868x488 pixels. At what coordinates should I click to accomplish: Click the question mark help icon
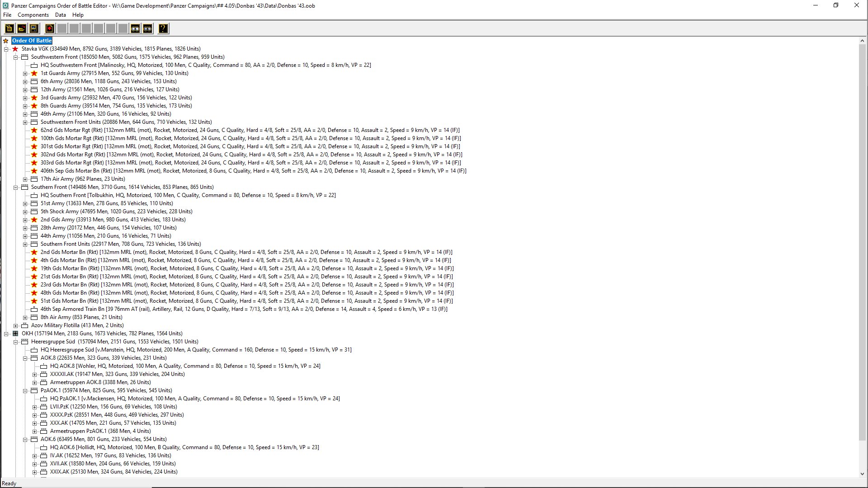[x=163, y=28]
